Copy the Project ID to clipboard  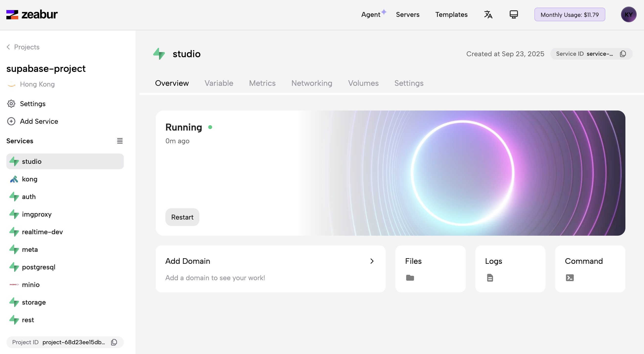(114, 342)
